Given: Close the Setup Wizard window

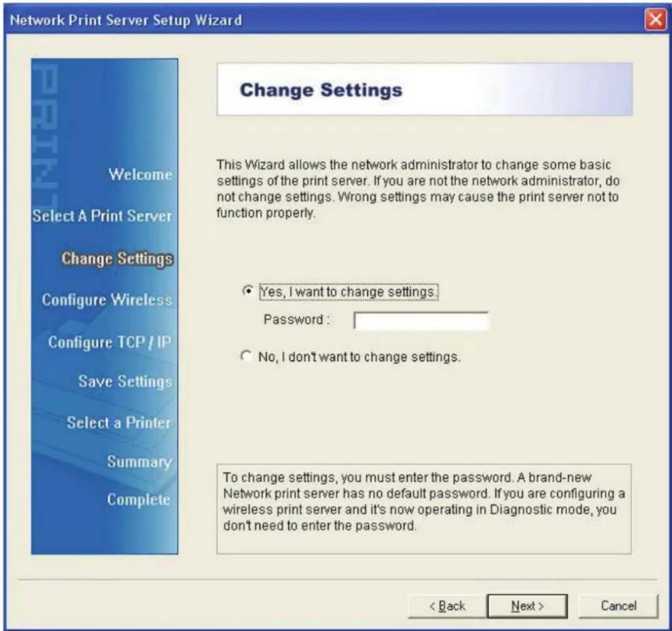Looking at the screenshot, I should click(x=655, y=20).
